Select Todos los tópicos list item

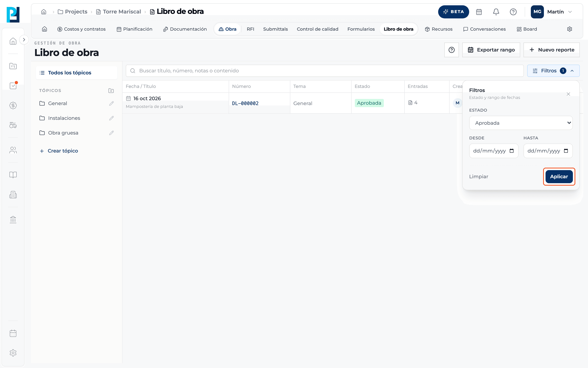[76, 73]
